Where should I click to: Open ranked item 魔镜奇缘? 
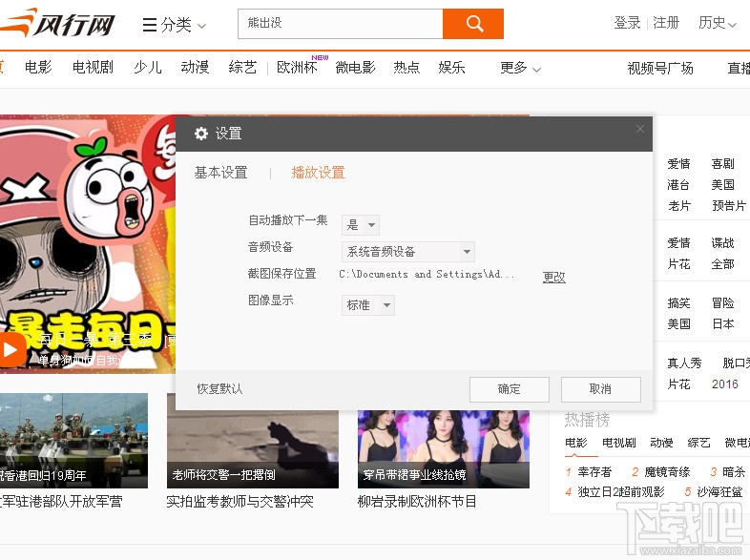coord(667,472)
